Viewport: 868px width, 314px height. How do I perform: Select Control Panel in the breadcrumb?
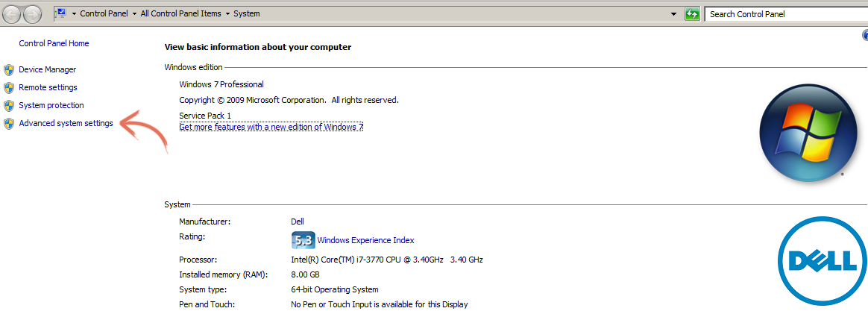(104, 14)
